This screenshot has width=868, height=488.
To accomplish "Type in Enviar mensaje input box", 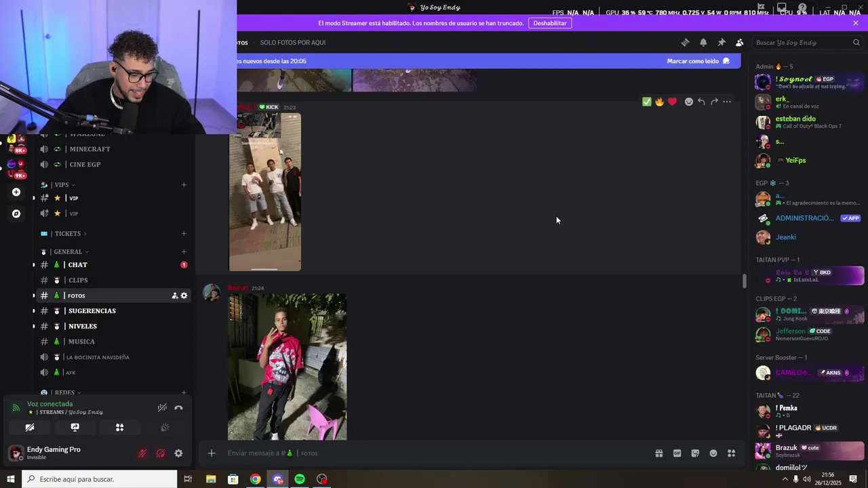I will (434, 453).
